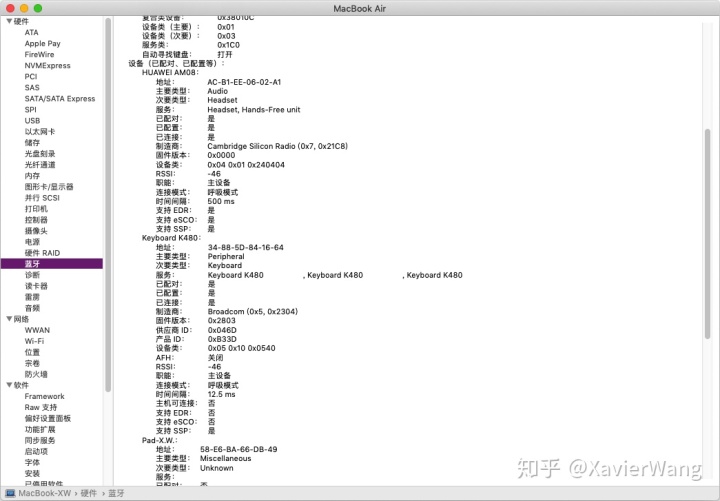
Task: Click the Broadcom manufacturer value
Action: 253,311
